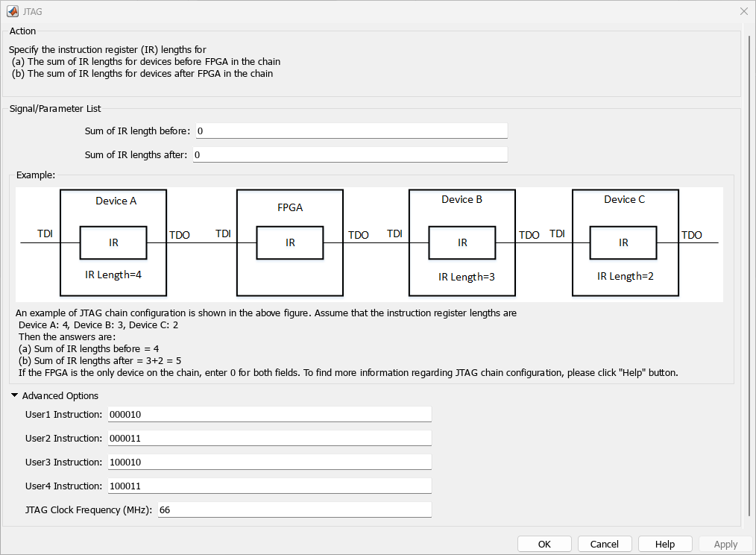
Task: Click the MATLAB icon in the title bar
Action: click(11, 11)
